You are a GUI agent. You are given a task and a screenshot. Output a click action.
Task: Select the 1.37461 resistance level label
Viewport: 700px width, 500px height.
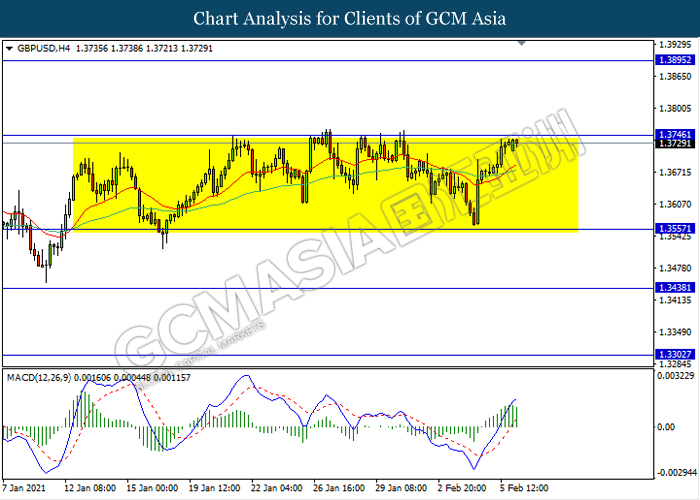point(675,135)
